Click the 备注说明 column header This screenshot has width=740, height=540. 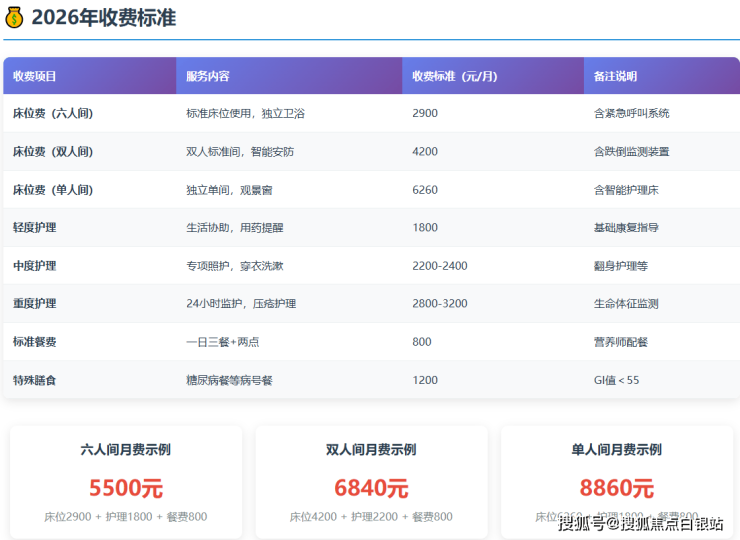[x=615, y=76]
